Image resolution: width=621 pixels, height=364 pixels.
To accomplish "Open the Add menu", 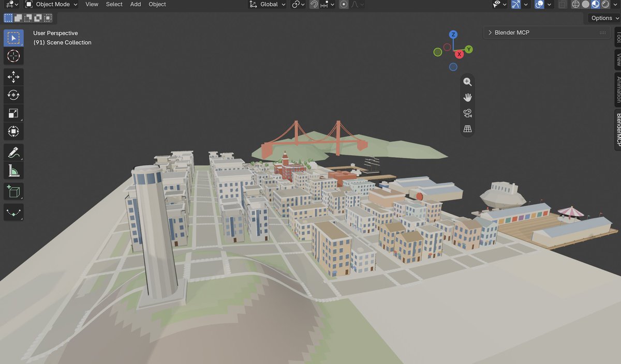I will (136, 4).
